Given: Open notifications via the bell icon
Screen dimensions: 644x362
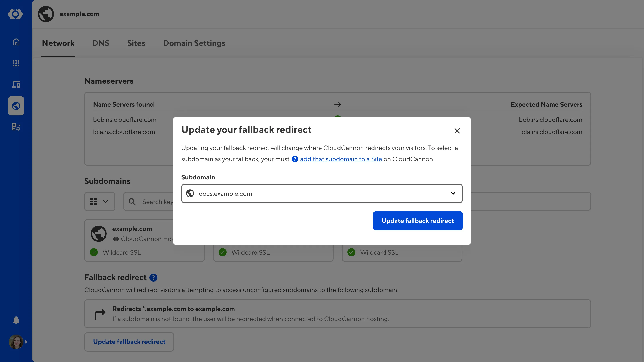Looking at the screenshot, I should click(x=16, y=320).
